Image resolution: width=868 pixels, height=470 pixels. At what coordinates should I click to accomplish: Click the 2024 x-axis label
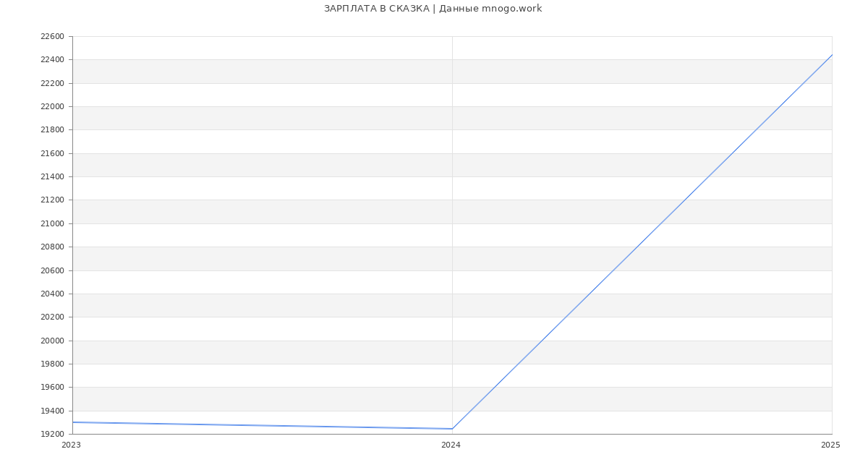[x=451, y=445]
